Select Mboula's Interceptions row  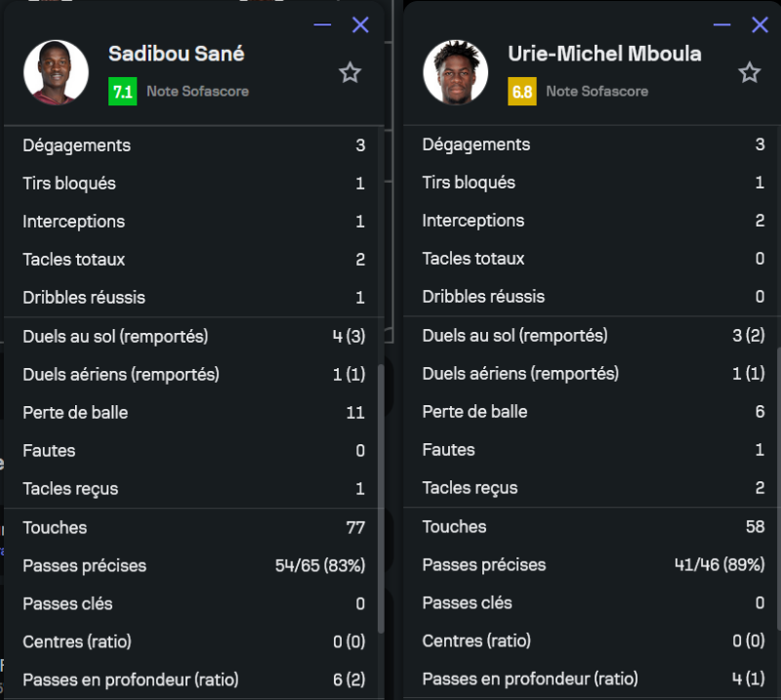(x=593, y=221)
